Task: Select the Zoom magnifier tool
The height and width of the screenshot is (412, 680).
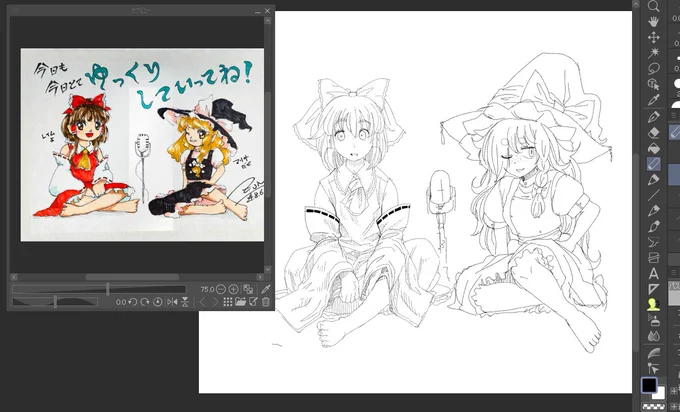Action: tap(654, 5)
